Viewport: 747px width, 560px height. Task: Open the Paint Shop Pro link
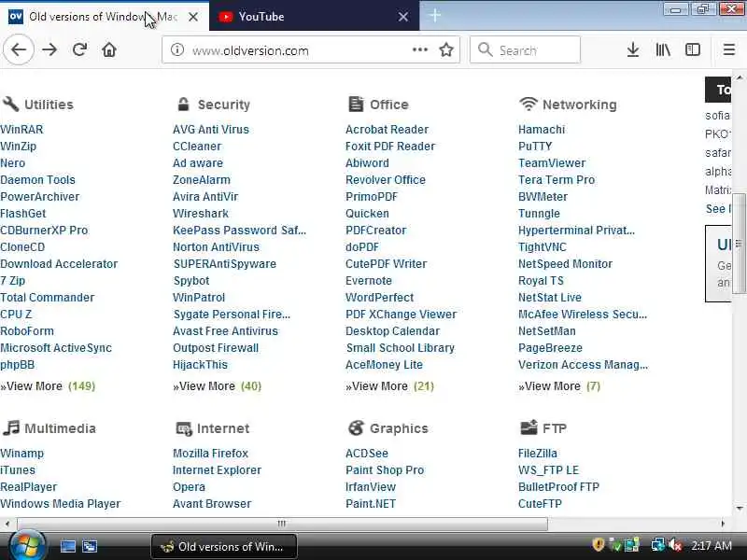pyautogui.click(x=385, y=470)
